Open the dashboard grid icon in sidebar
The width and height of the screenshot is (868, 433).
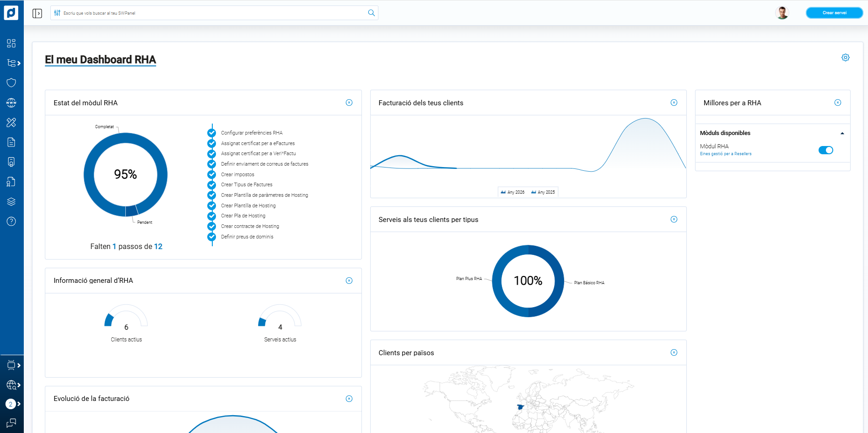[x=11, y=43]
